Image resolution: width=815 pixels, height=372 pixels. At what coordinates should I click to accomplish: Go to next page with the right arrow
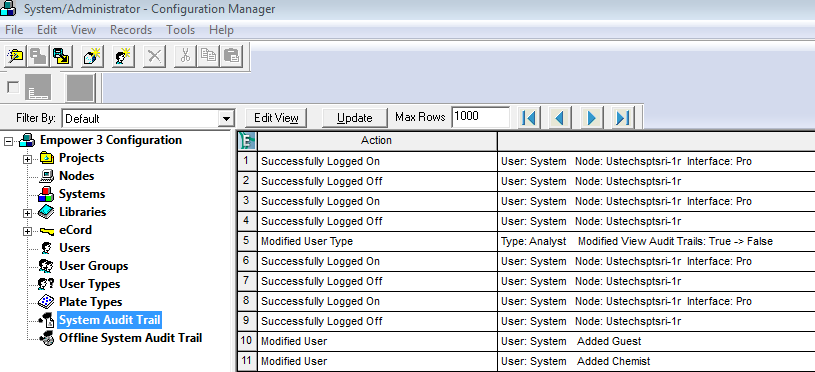point(591,118)
